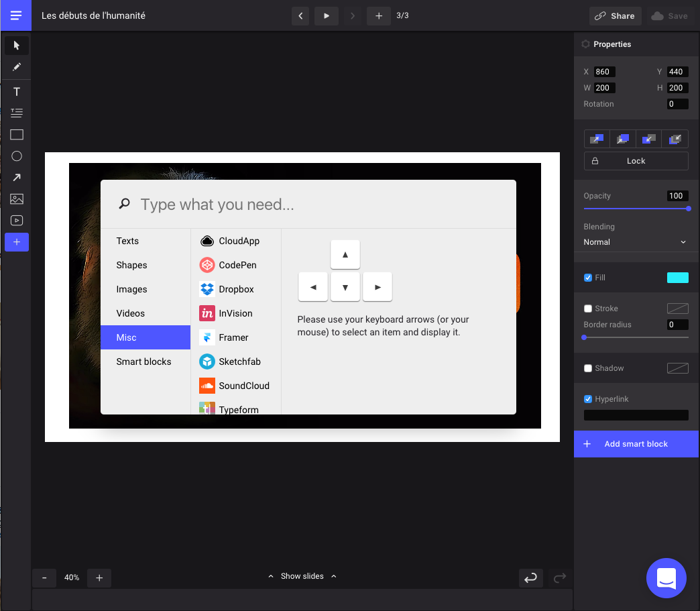Click the undo arrow button

point(530,577)
